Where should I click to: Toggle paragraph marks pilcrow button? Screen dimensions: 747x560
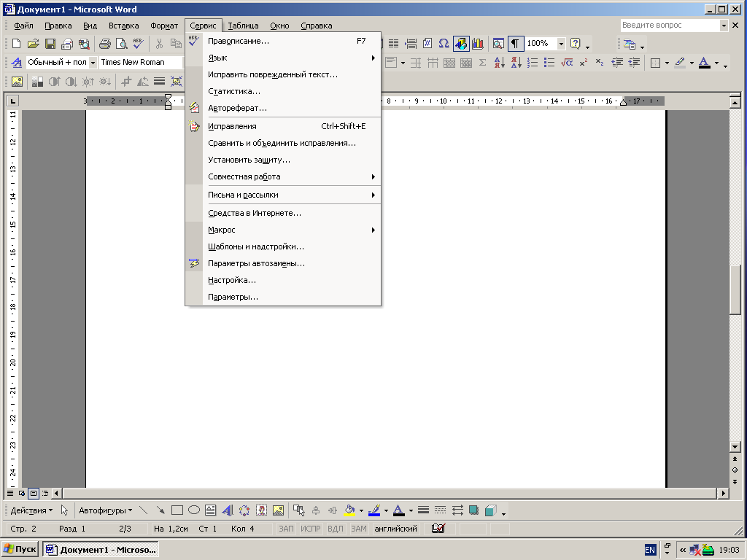[516, 44]
